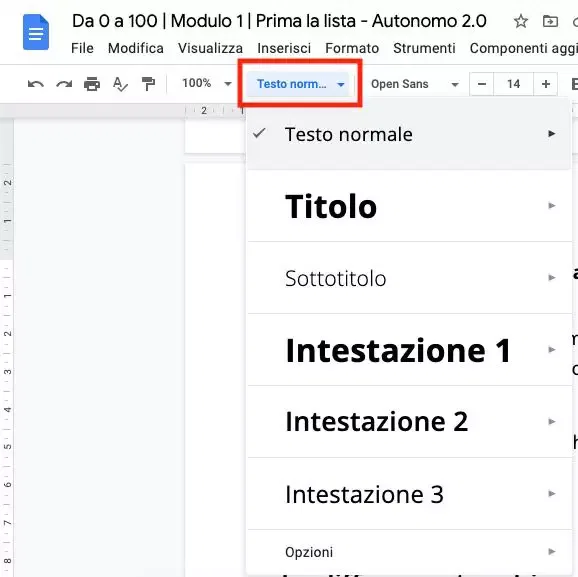
Task: Open the Componenti aggiuntivi menu
Action: click(x=524, y=48)
